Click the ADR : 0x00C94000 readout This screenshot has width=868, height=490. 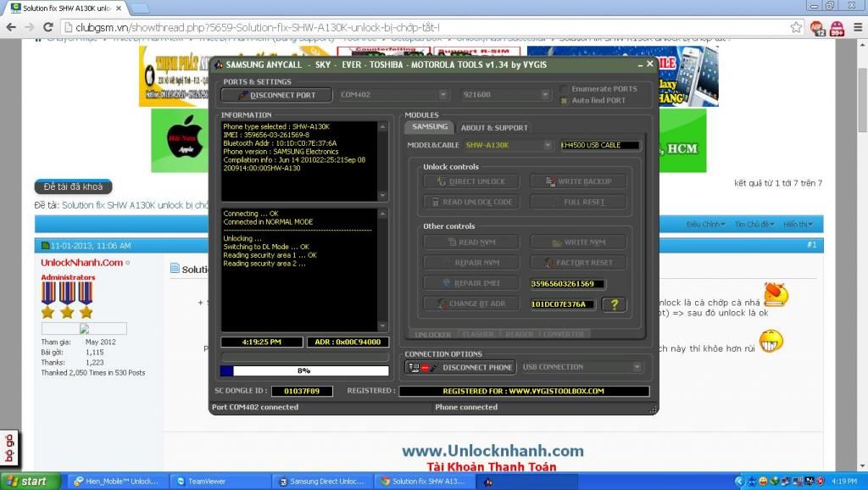348,342
